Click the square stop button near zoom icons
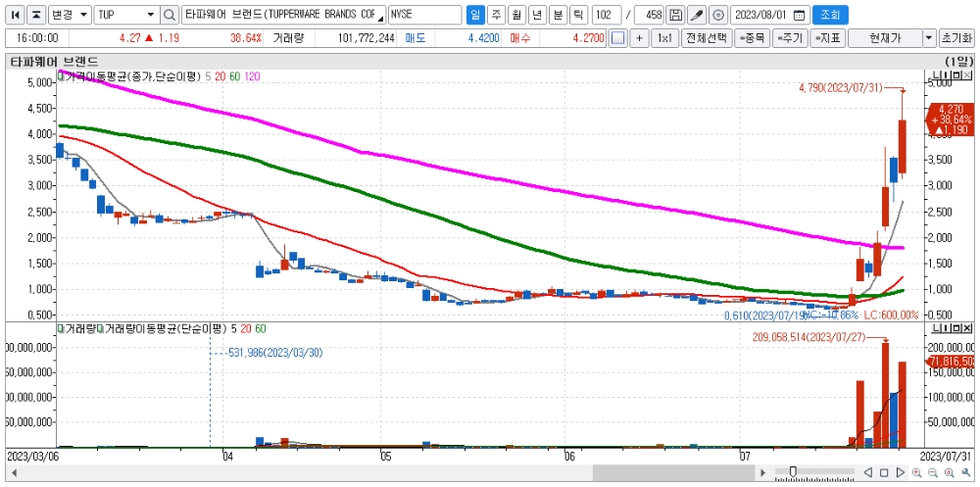 click(884, 472)
